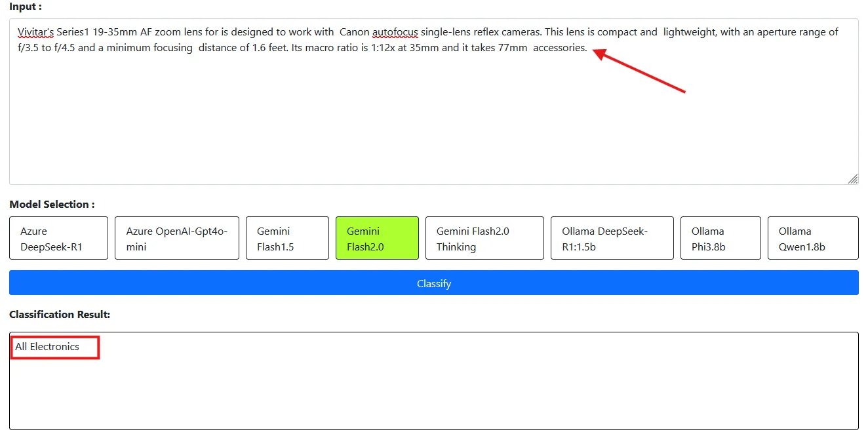Screen dimensions: 868x436
Task: Choose Gemini Flash1.5 as the model
Action: coord(287,237)
